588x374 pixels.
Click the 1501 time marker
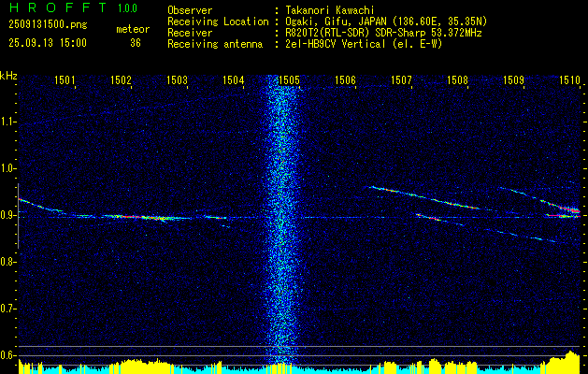[65, 79]
